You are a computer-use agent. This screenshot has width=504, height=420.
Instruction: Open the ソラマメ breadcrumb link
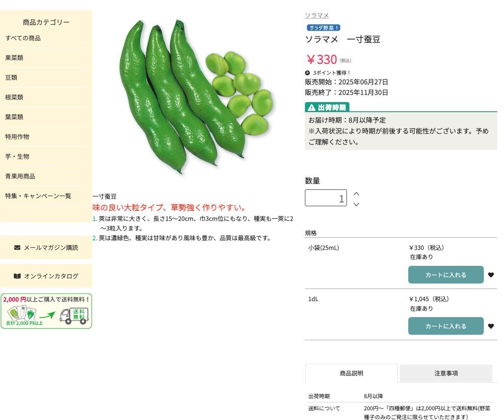pyautogui.click(x=317, y=15)
